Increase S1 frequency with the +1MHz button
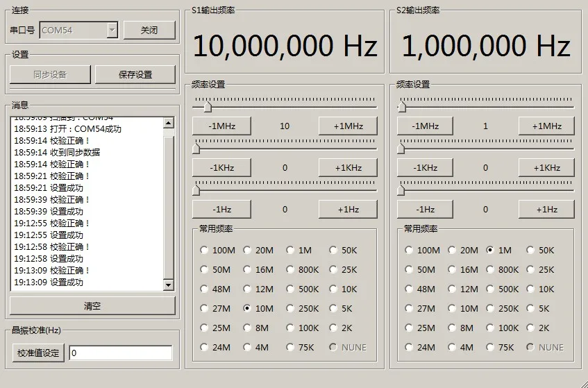 [348, 126]
